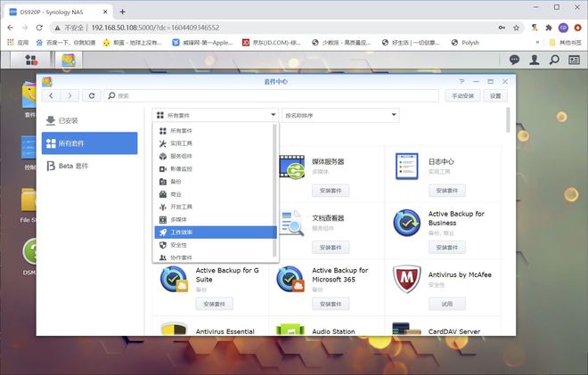Go forward in Package Center history
This screenshot has height=375, width=588.
(x=69, y=96)
